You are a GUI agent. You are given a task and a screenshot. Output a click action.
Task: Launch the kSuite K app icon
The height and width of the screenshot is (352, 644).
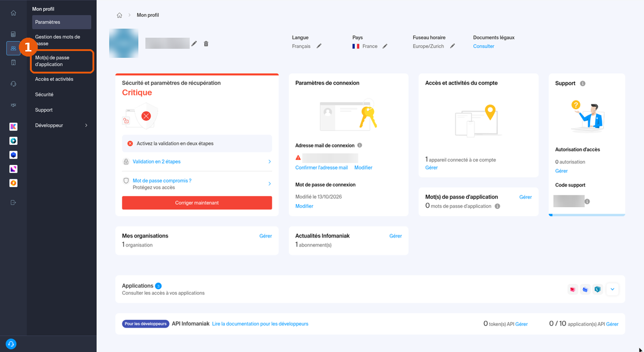tap(13, 127)
